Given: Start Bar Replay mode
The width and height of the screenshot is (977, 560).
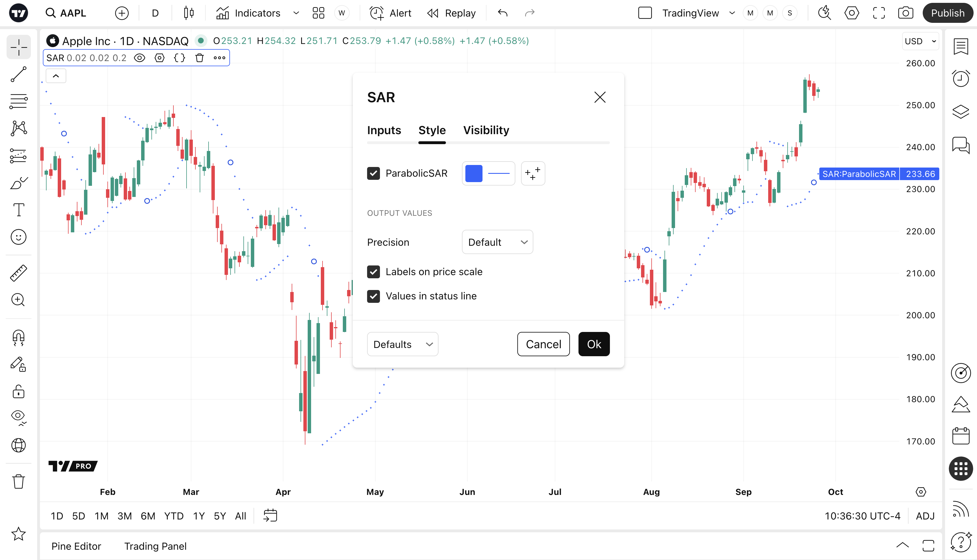Looking at the screenshot, I should [451, 13].
